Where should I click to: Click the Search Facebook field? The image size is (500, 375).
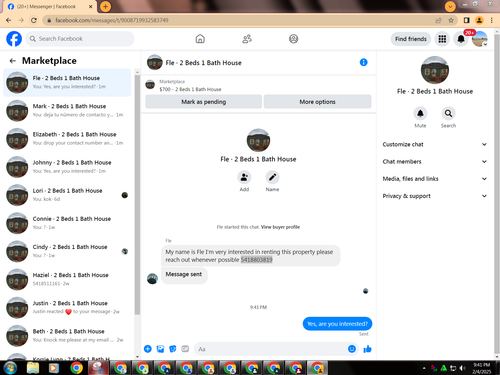click(x=80, y=39)
